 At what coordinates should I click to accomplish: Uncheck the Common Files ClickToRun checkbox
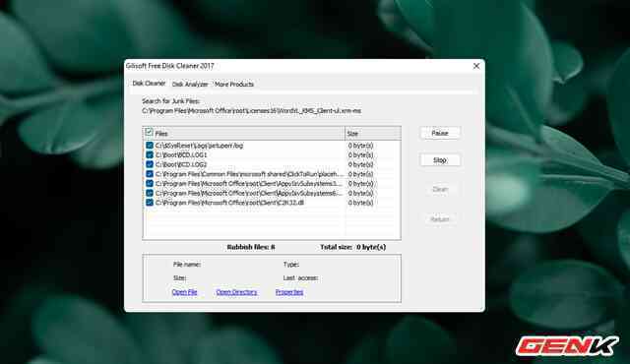[150, 174]
